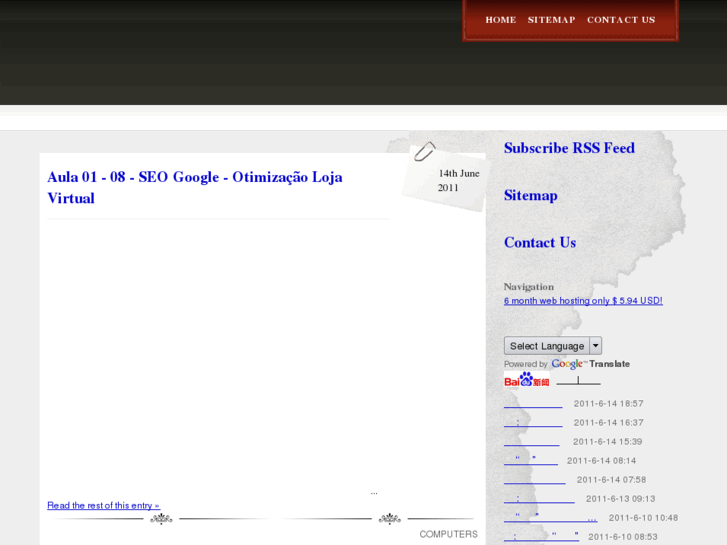Open the COMPUTERS category link
The height and width of the screenshot is (545, 727).
pos(448,534)
